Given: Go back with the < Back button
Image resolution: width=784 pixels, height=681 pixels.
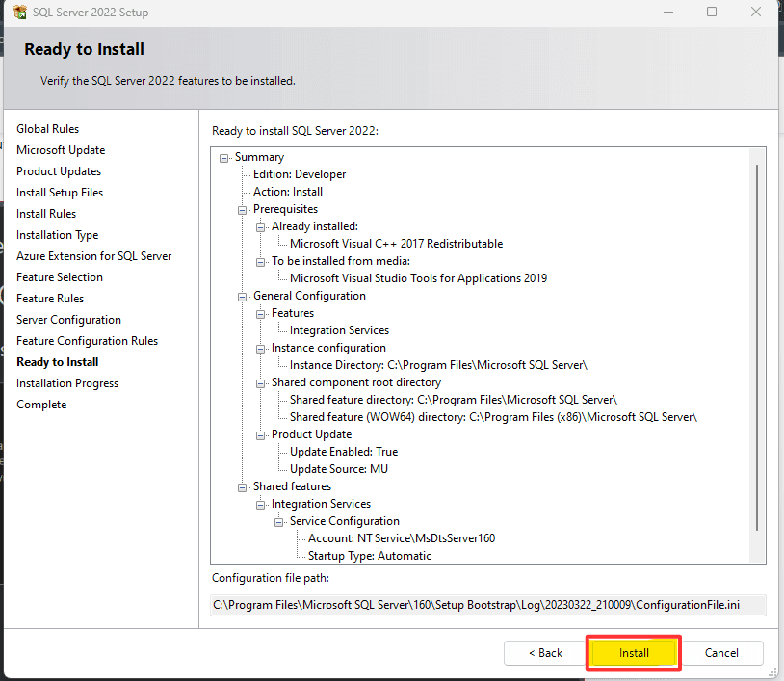Looking at the screenshot, I should pyautogui.click(x=545, y=653).
